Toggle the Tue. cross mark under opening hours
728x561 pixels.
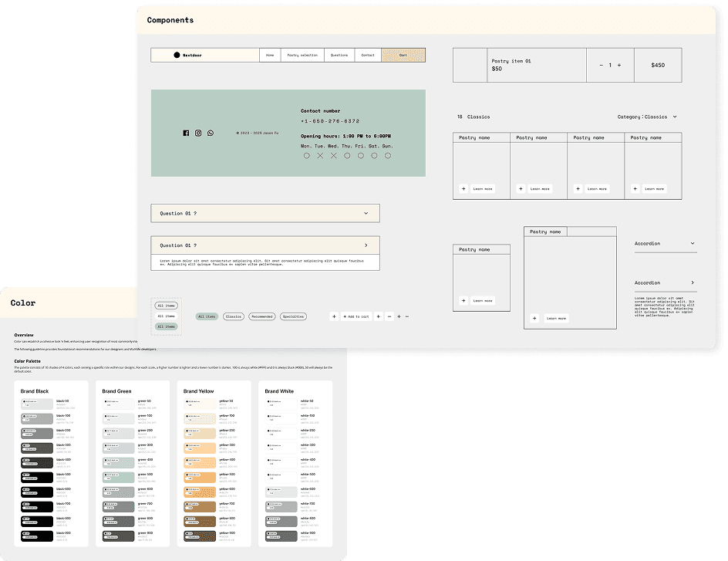tap(320, 156)
